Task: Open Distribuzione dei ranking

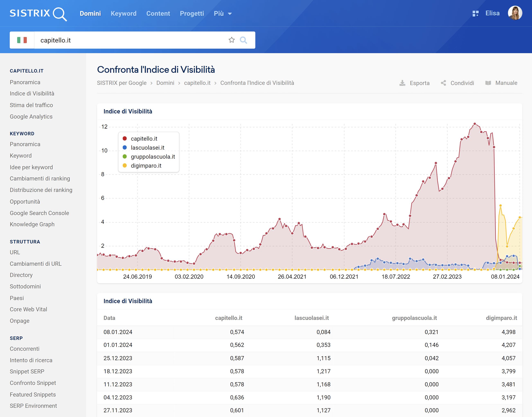Action: [41, 190]
